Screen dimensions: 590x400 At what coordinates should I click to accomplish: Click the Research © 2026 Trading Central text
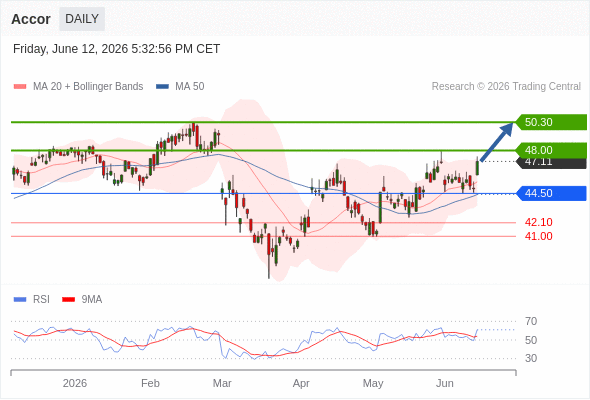click(x=506, y=87)
